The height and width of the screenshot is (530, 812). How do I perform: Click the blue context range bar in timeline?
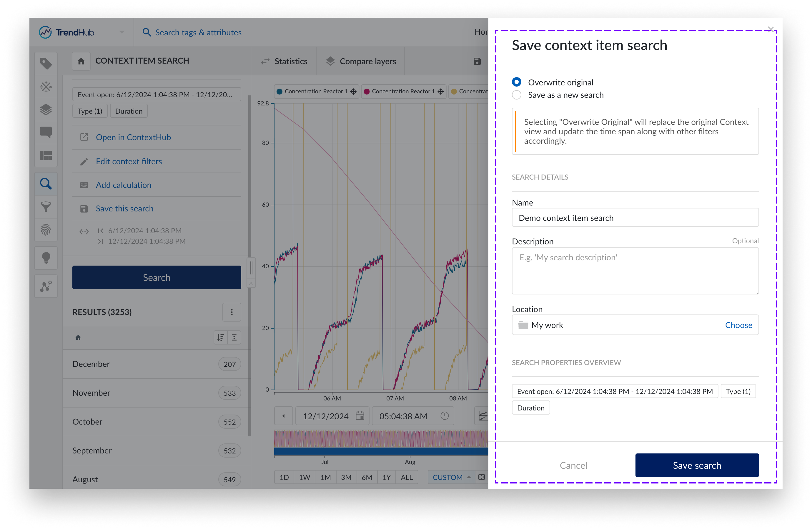click(380, 451)
